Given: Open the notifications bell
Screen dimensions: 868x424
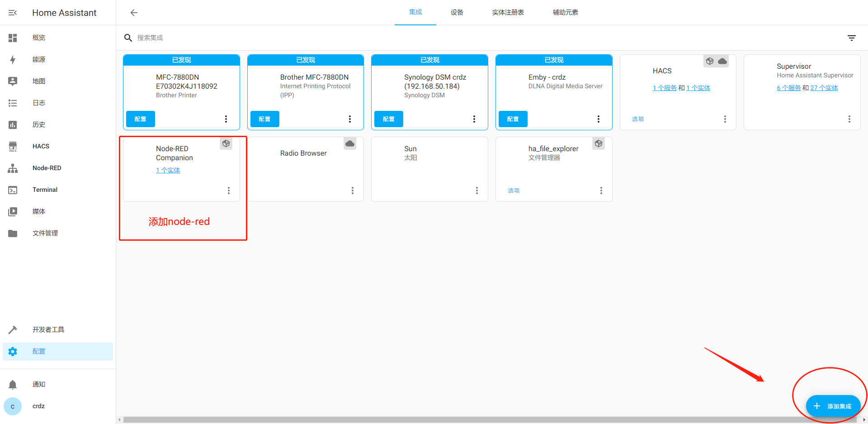Looking at the screenshot, I should coord(13,384).
